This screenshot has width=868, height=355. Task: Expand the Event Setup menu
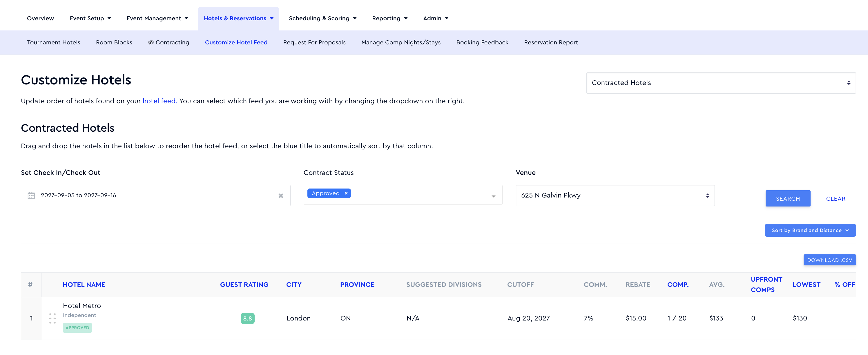pyautogui.click(x=90, y=18)
